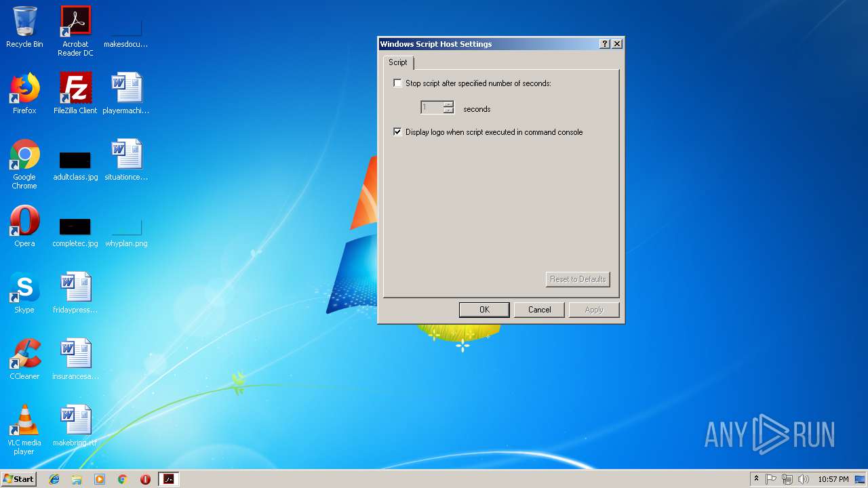This screenshot has height=488, width=868.
Task: Launch CCleaner desktop shortcut
Action: (x=24, y=359)
